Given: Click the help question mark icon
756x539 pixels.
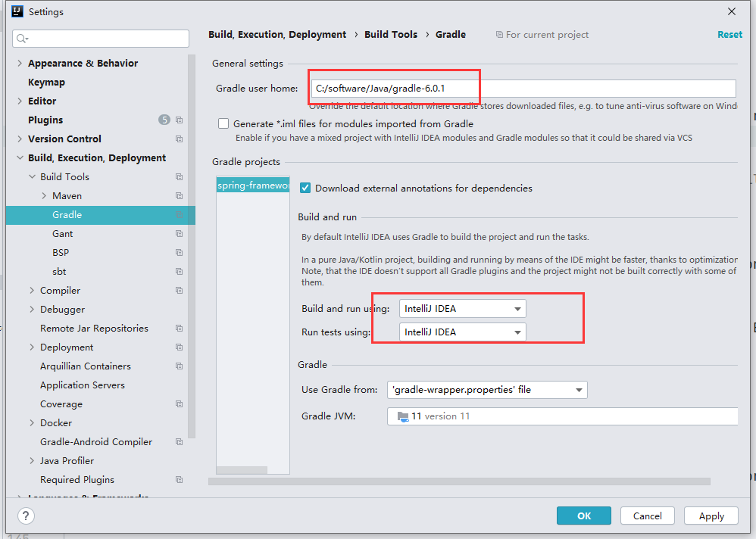Looking at the screenshot, I should (27, 516).
